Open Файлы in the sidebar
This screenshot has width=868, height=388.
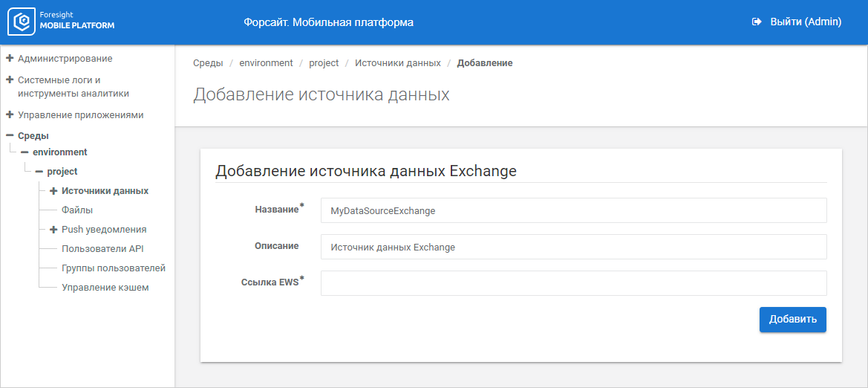point(77,210)
